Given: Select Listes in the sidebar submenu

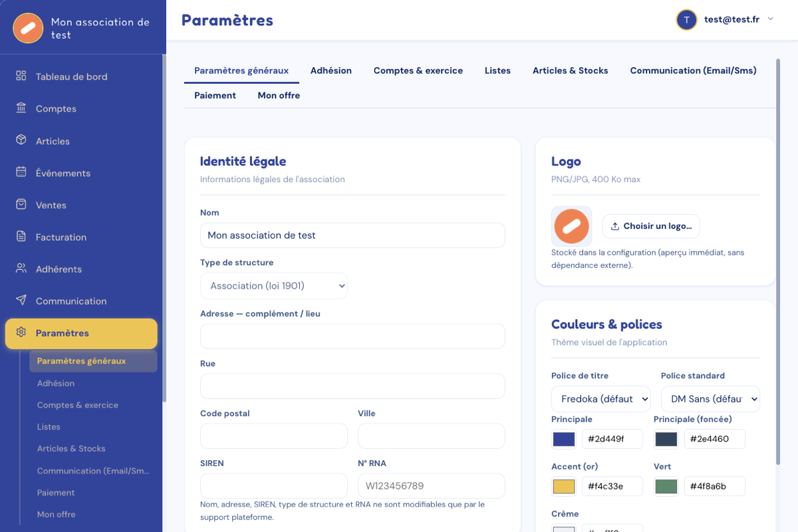Looking at the screenshot, I should point(93,427).
